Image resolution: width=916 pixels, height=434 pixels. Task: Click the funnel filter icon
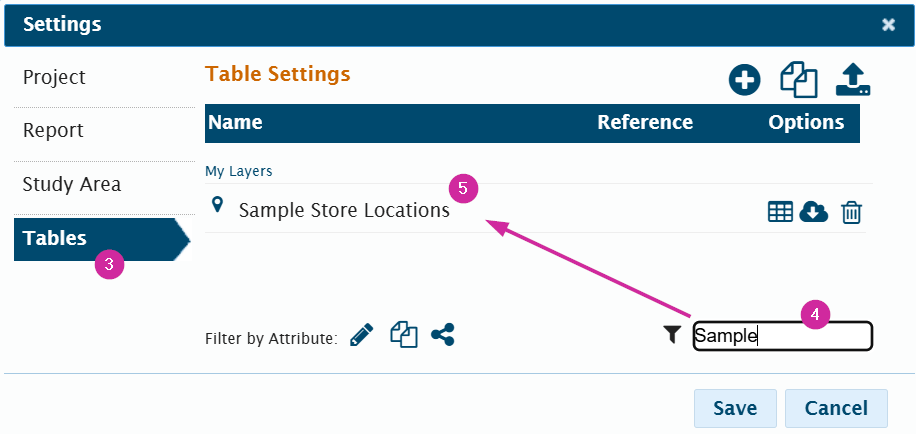tap(672, 336)
